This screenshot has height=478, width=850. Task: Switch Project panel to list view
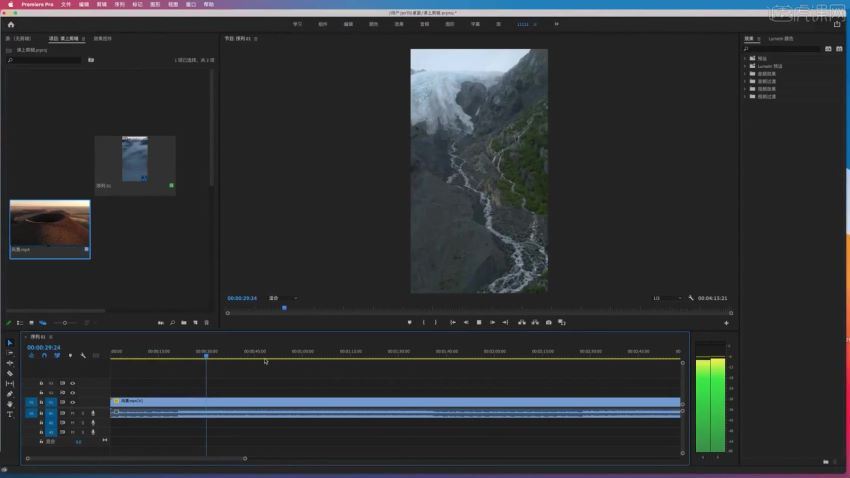20,323
